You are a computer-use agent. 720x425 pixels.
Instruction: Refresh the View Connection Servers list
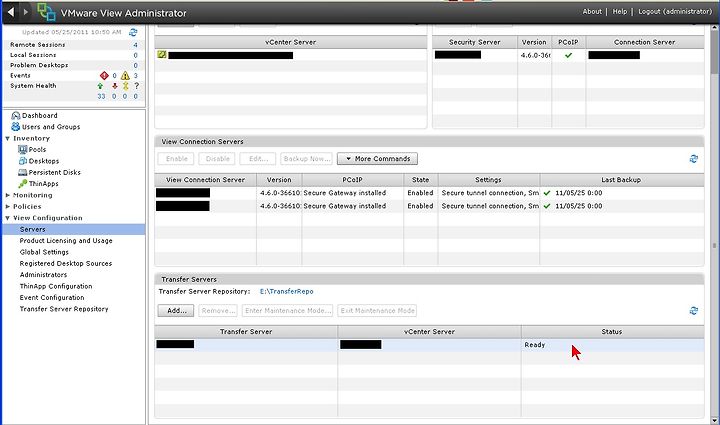tap(694, 159)
